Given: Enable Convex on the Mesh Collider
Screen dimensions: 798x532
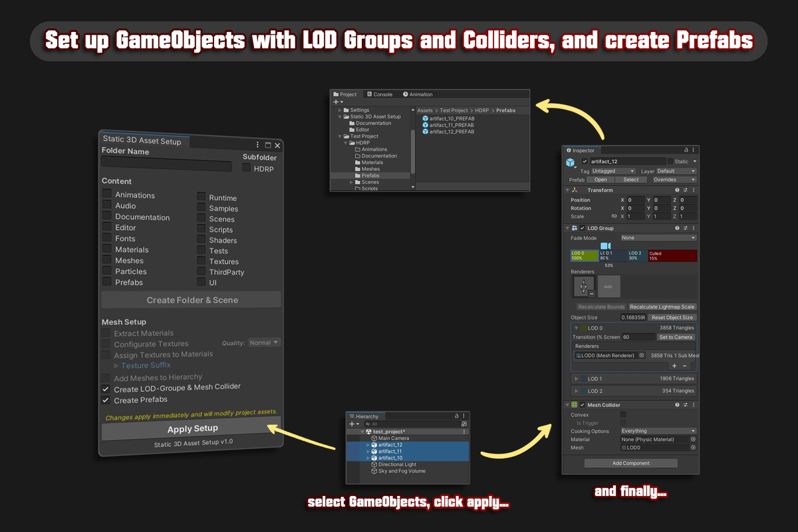Looking at the screenshot, I should pyautogui.click(x=624, y=415).
